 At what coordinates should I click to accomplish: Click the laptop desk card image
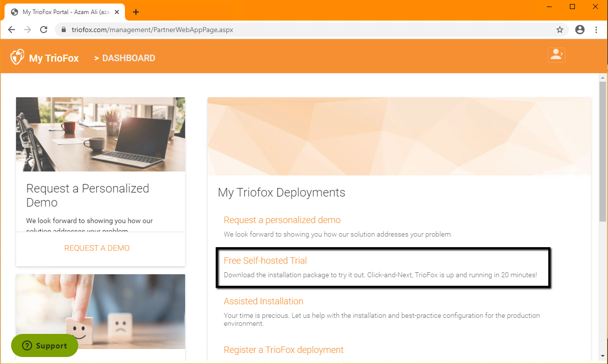(100, 134)
